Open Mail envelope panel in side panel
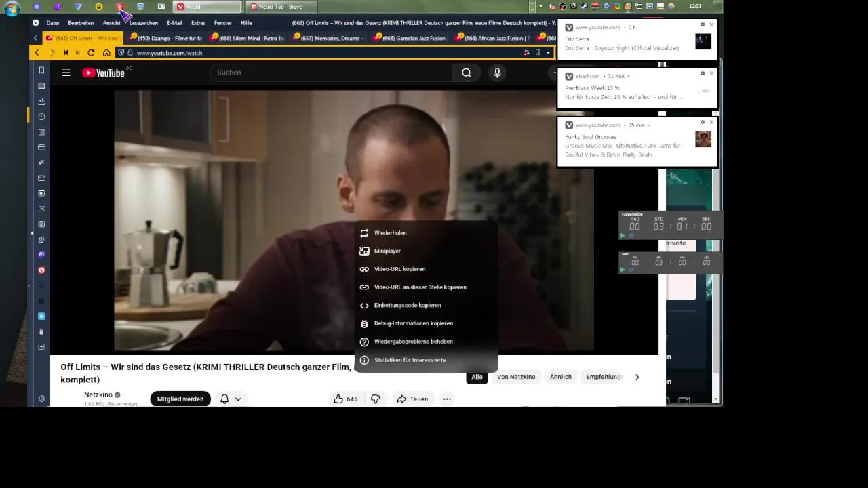This screenshot has width=868, height=488. [x=41, y=178]
